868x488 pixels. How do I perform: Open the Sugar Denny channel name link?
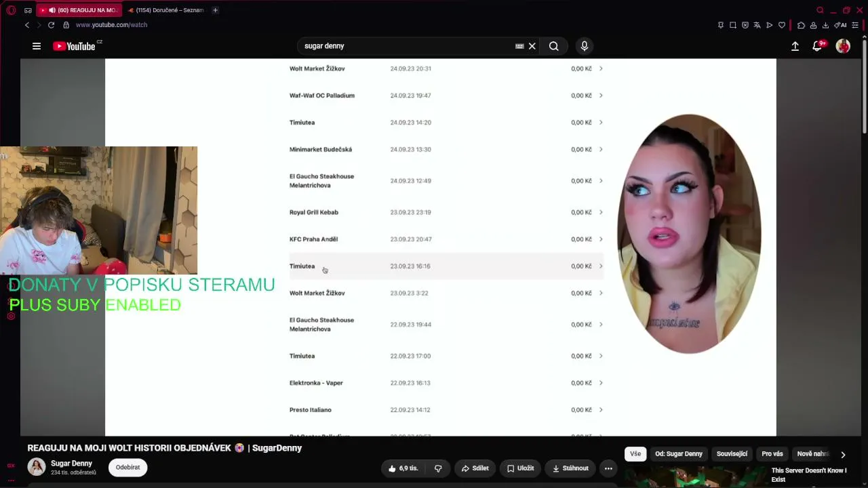point(71,464)
